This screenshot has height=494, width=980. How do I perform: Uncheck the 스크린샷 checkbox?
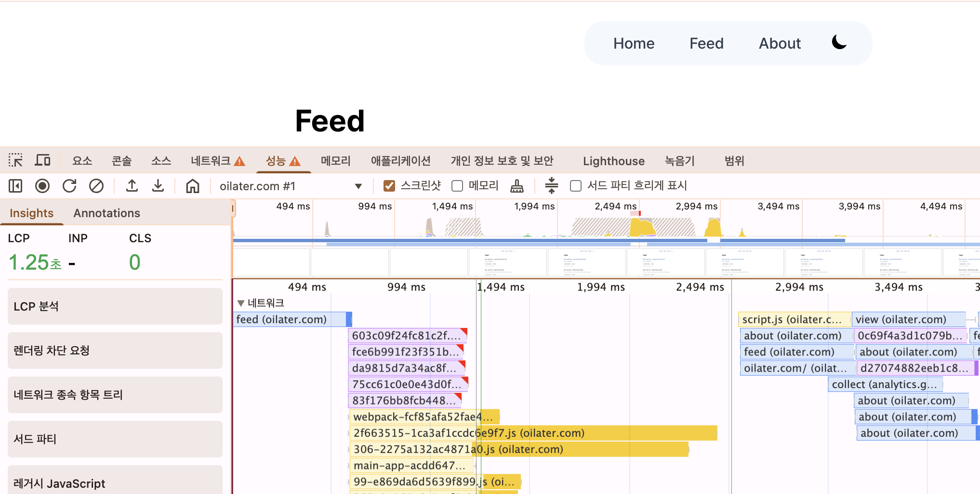click(389, 186)
